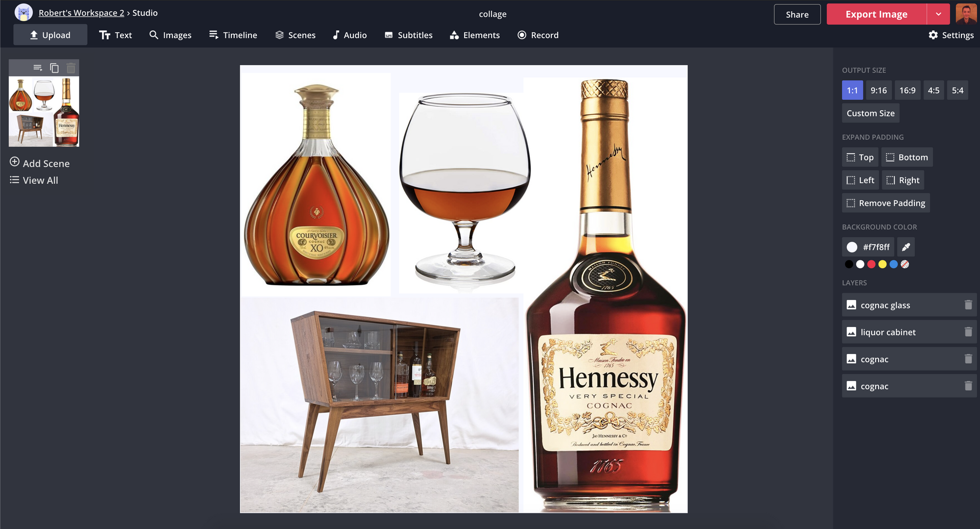Image resolution: width=980 pixels, height=529 pixels.
Task: Select the 5:4 output size
Action: (957, 90)
